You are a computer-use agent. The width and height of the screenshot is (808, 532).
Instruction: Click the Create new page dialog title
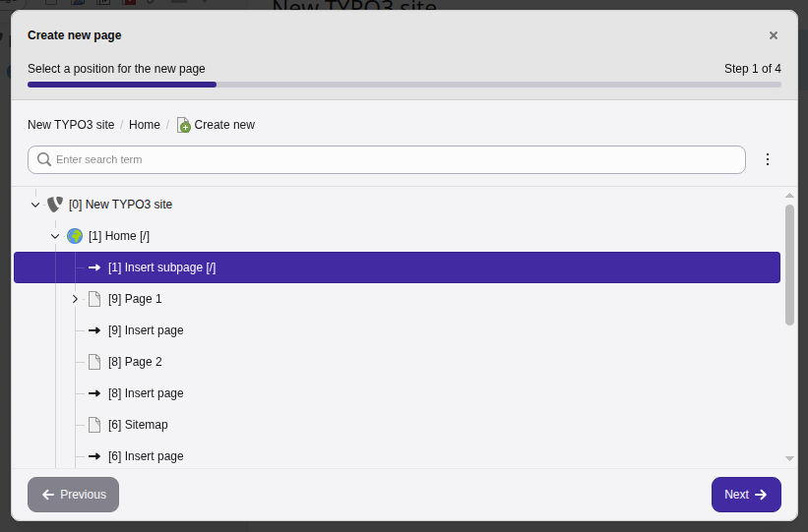(75, 35)
